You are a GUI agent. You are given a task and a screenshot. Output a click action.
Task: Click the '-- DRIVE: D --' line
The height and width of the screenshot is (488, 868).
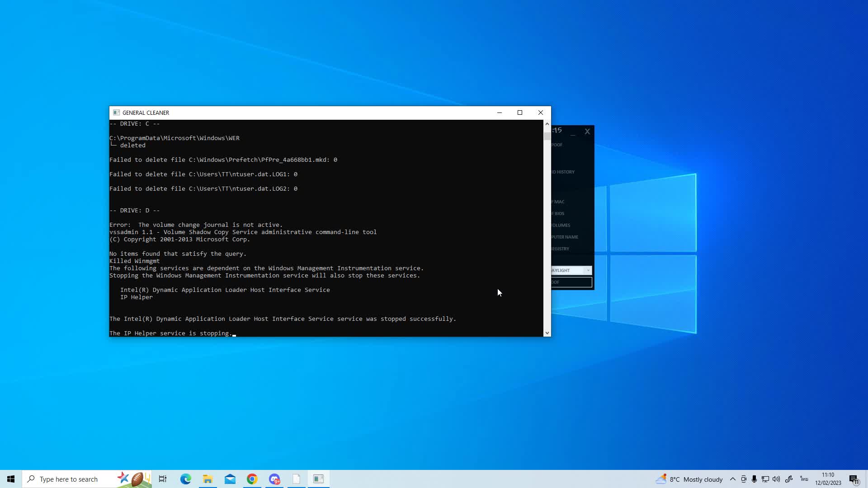135,211
